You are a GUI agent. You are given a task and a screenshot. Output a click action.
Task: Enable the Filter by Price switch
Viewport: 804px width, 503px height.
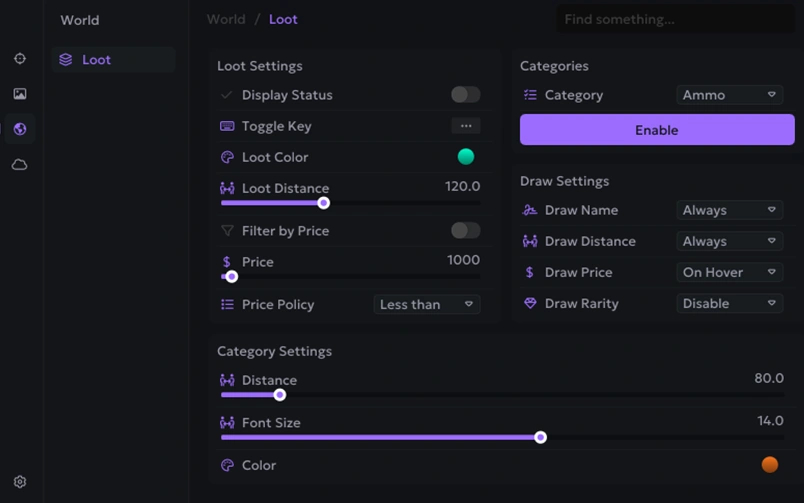(465, 231)
